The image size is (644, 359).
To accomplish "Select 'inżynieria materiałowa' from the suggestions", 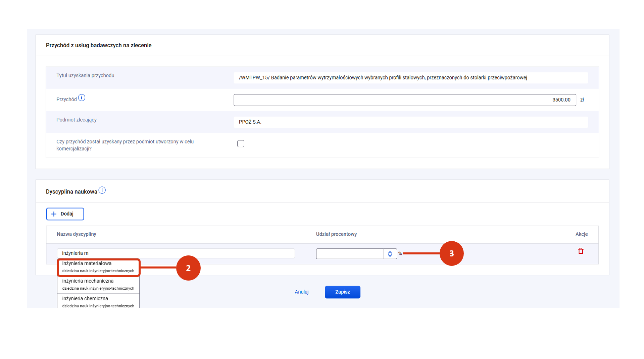I will [98, 267].
